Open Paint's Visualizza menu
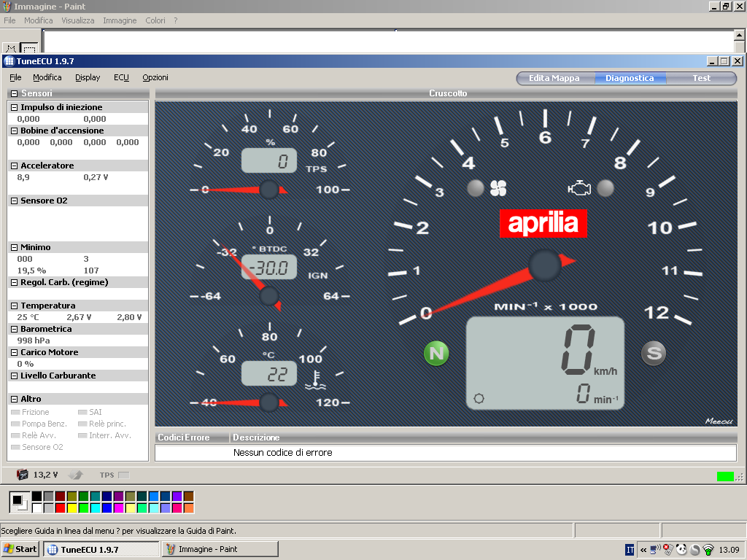747x560 pixels. [x=77, y=20]
